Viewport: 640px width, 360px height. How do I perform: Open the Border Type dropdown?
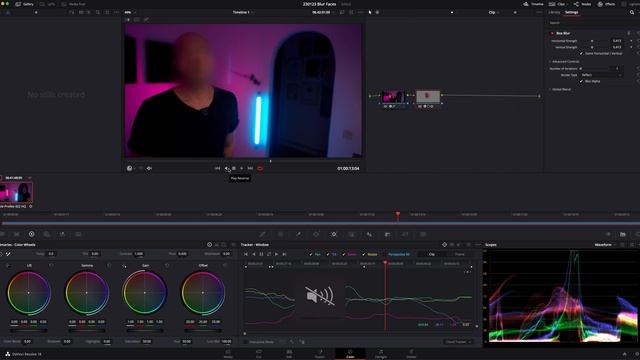tap(602, 75)
